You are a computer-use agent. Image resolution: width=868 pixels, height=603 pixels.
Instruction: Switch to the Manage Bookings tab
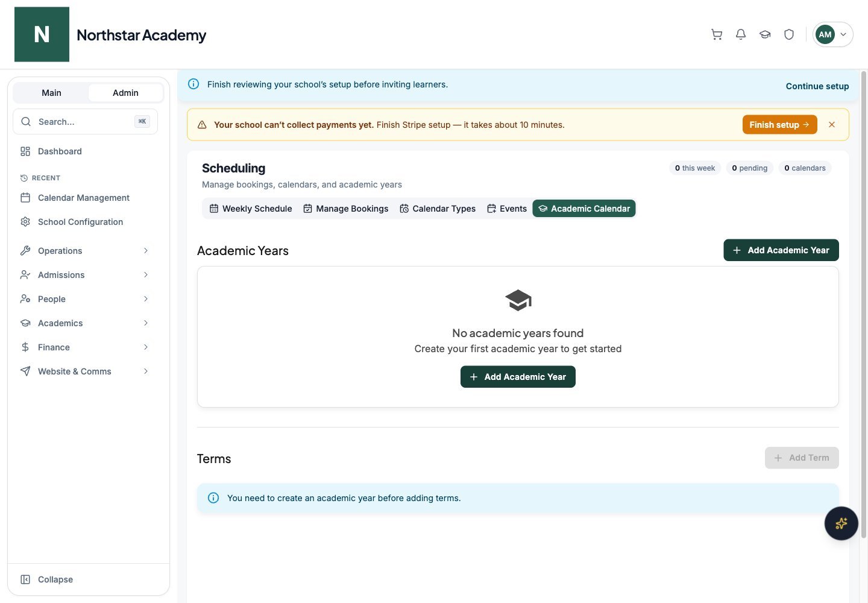(x=346, y=209)
